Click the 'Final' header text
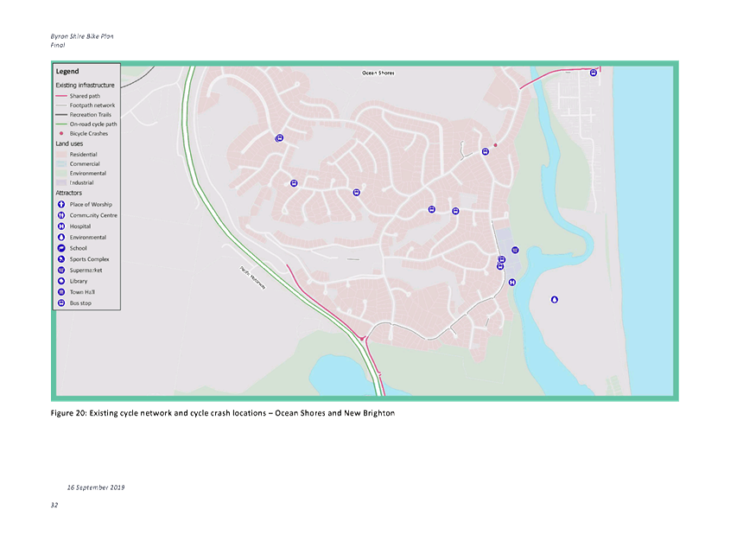Image resolution: width=756 pixels, height=535 pixels. click(x=57, y=45)
